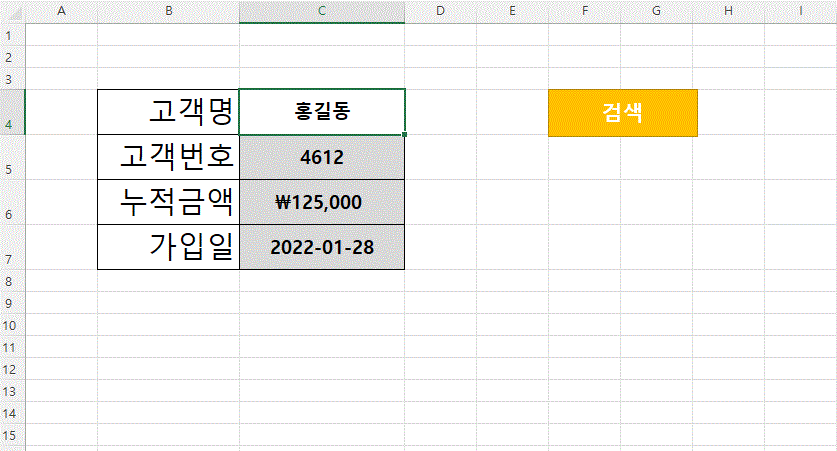
Task: Select row 1 header
Action: tap(12, 35)
